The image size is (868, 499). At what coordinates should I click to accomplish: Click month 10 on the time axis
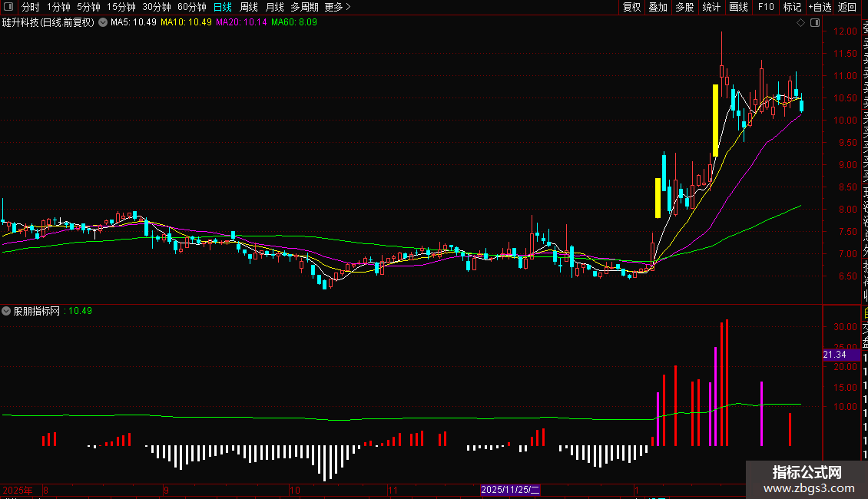point(294,490)
